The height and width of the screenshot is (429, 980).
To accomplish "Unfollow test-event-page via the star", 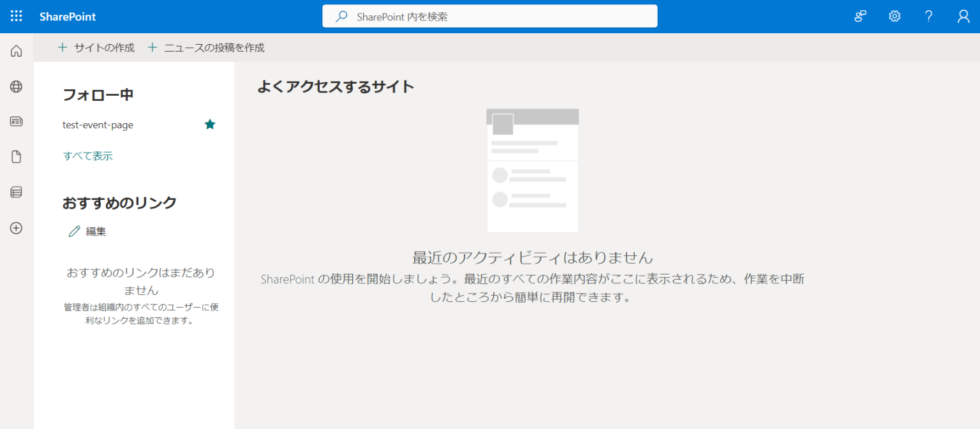I will [x=210, y=124].
